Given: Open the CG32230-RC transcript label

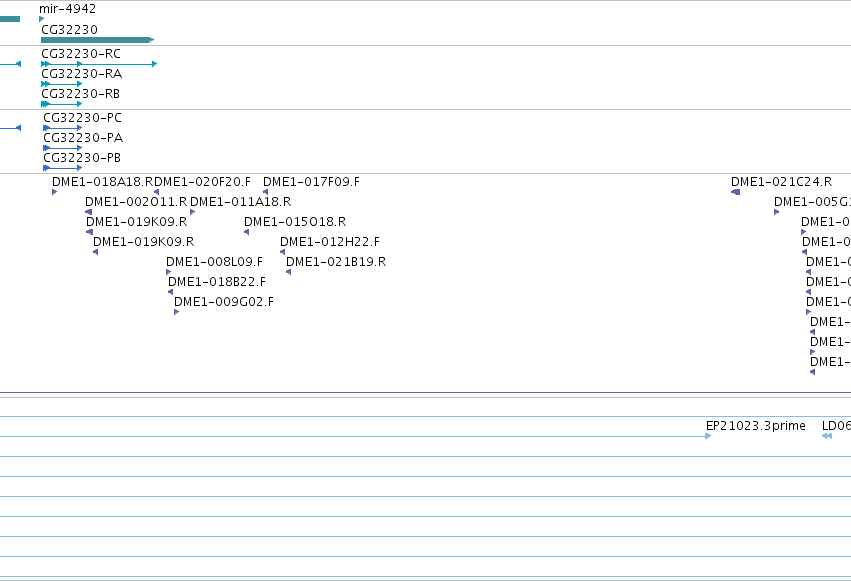Looking at the screenshot, I should pos(81,54).
